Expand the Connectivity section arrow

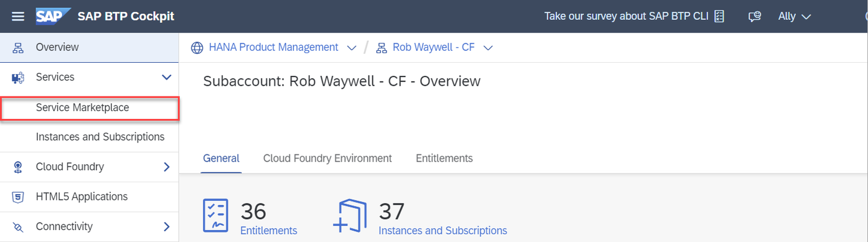click(x=167, y=227)
